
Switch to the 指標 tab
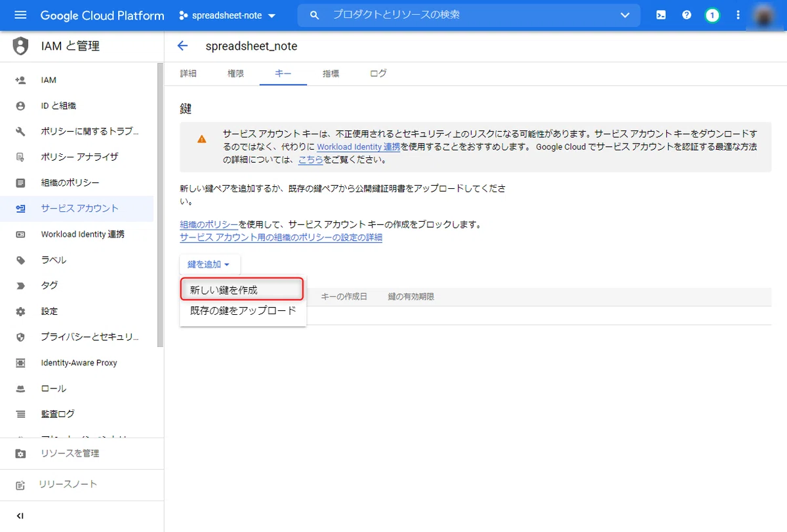click(x=331, y=73)
